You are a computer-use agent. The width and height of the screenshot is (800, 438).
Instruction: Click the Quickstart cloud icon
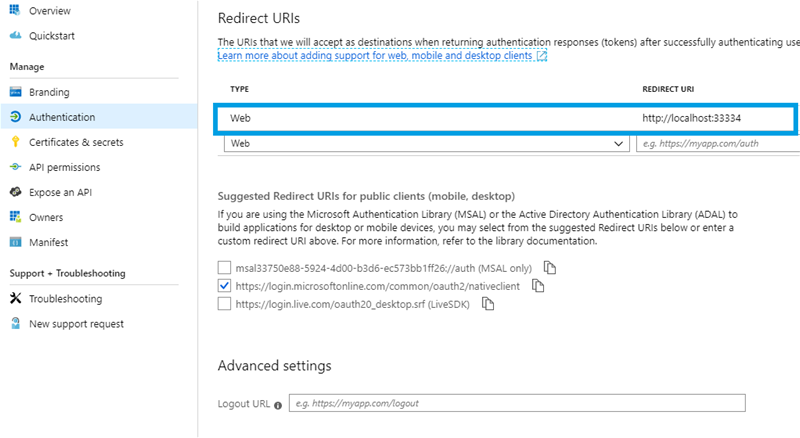pyautogui.click(x=15, y=36)
